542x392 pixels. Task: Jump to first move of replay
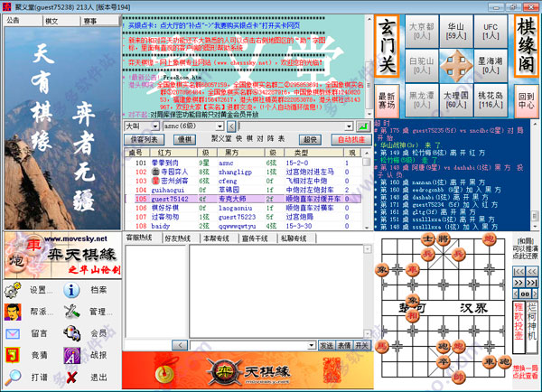519,271
